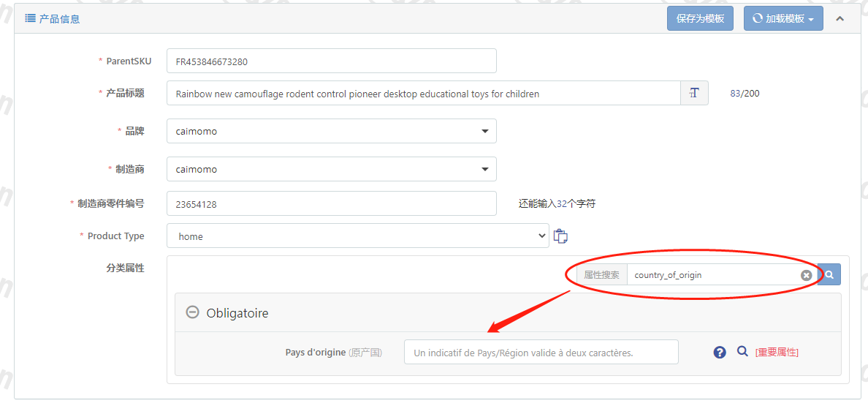This screenshot has height=406, width=868.
Task: Open the 品牌 dropdown
Action: 331,132
